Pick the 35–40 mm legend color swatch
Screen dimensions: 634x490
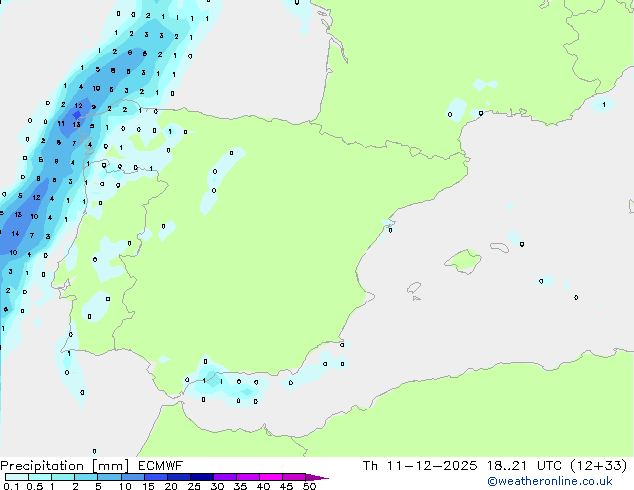(247, 477)
